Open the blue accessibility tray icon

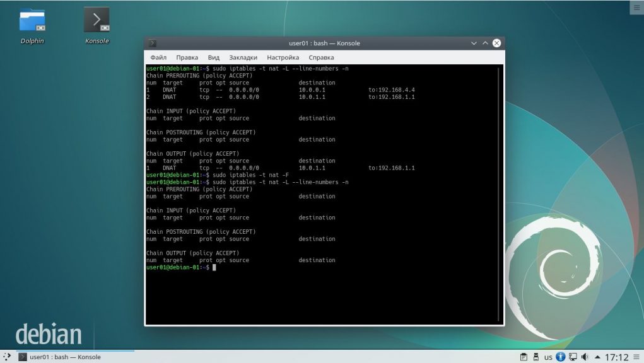click(561, 357)
